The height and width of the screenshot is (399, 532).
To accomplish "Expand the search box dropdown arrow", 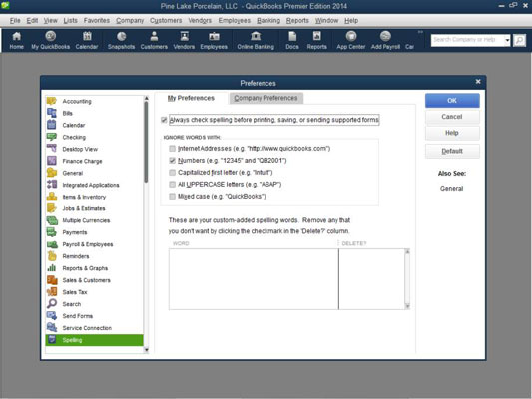I will (x=507, y=40).
